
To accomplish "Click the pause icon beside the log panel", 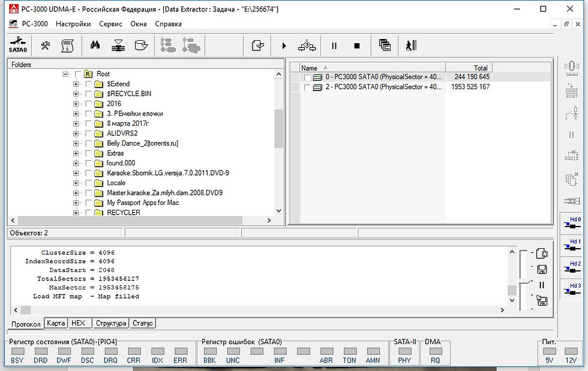I will click(541, 285).
